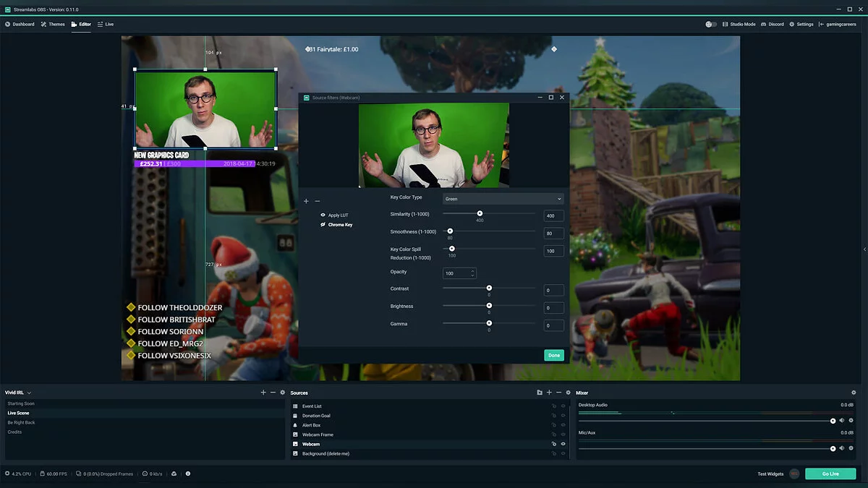
Task: Switch to the Dashboard tab
Action: pos(20,24)
